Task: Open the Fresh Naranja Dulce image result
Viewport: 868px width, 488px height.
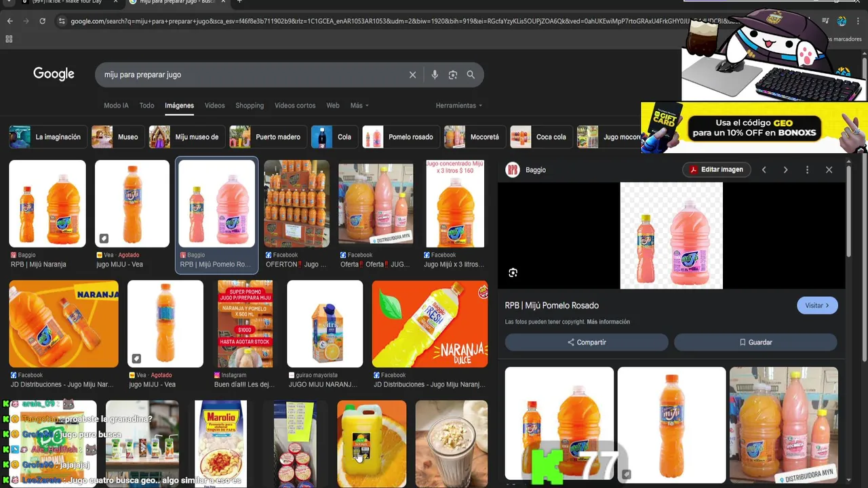Action: (x=430, y=324)
